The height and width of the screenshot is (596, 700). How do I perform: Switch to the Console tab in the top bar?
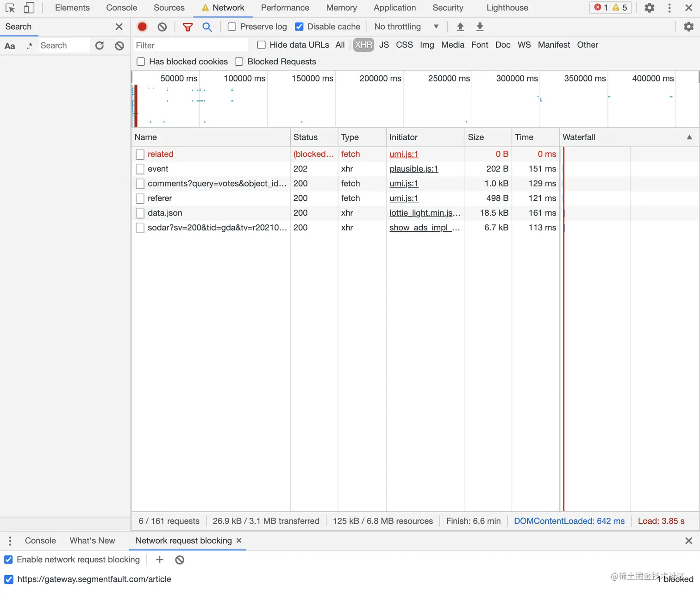point(122,8)
